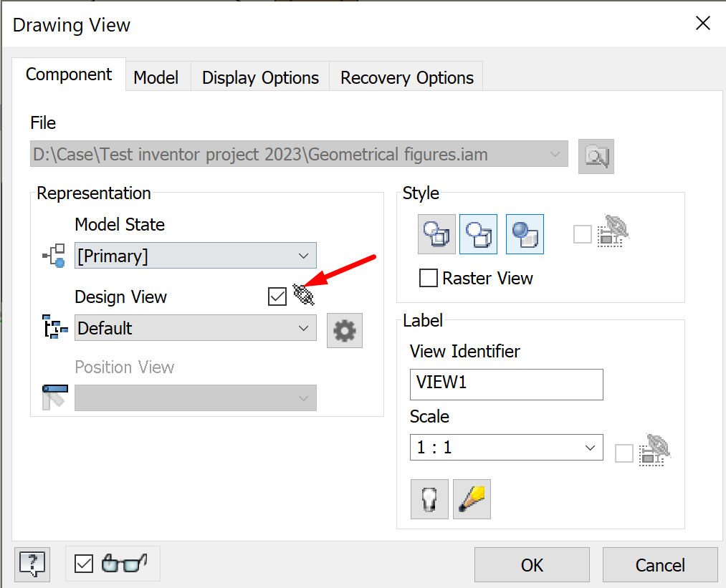Click the View Identifier text field
The image size is (726, 588).
(506, 383)
